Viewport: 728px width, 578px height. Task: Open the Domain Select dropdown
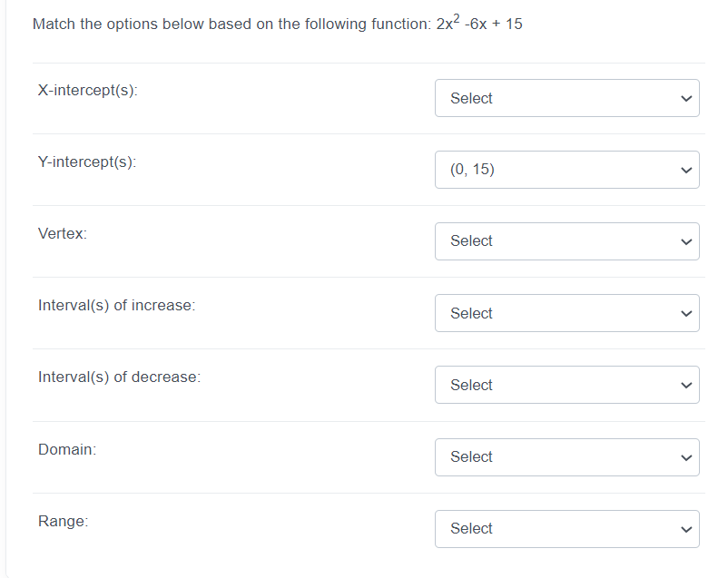point(566,456)
